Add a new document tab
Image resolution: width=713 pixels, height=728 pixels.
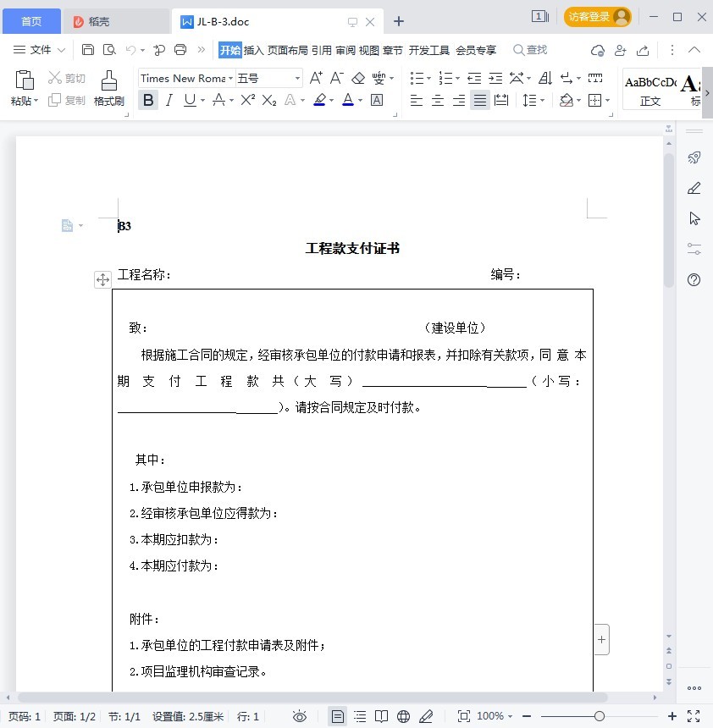click(x=399, y=21)
